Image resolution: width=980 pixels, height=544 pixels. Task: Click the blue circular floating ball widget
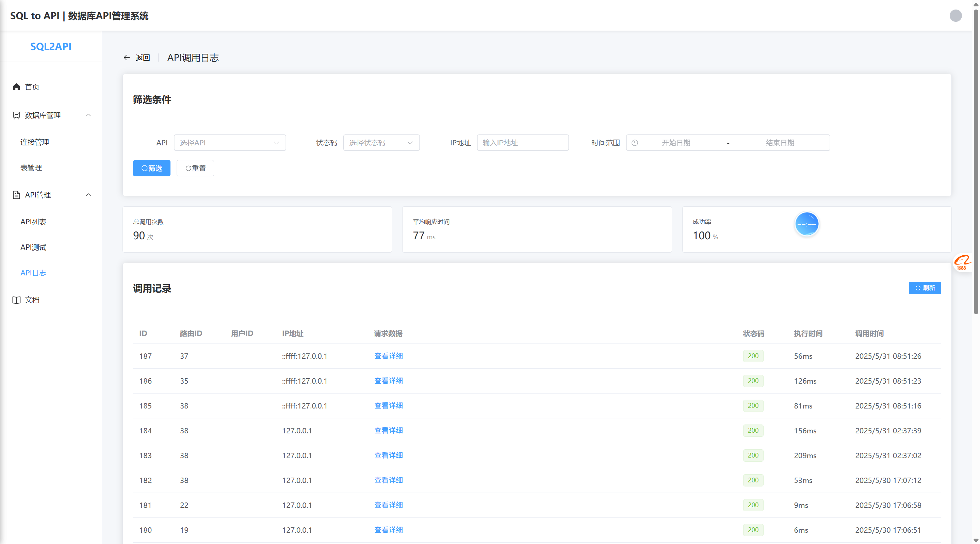pos(806,224)
